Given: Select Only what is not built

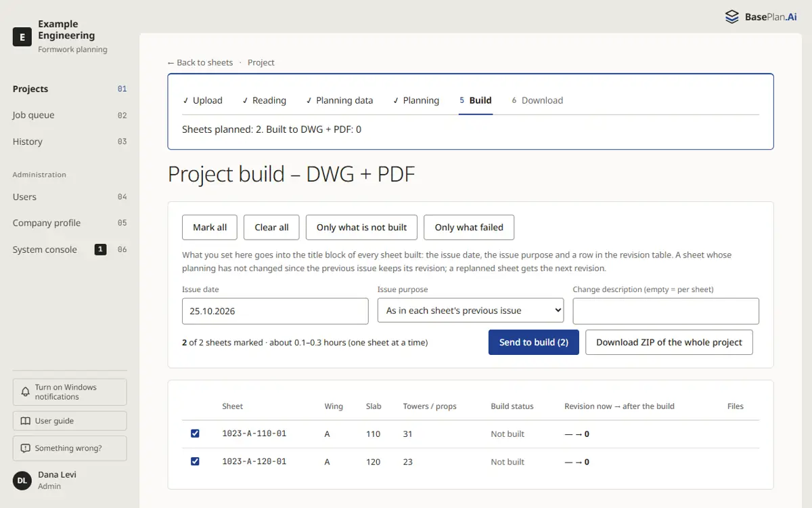Looking at the screenshot, I should click(361, 227).
